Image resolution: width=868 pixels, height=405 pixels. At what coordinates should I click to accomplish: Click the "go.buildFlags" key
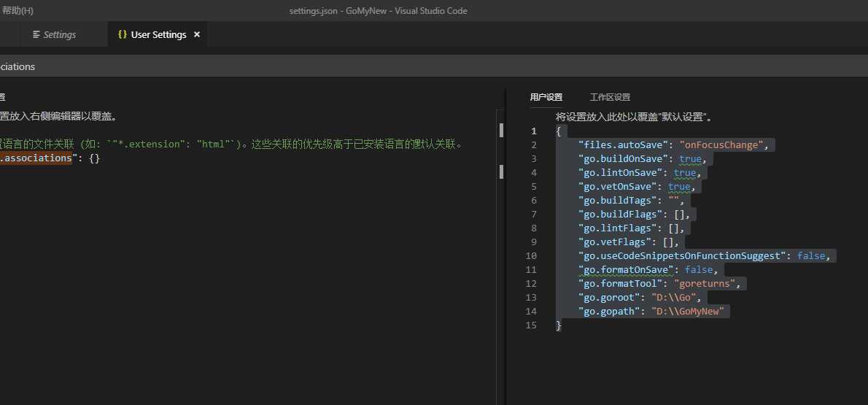click(622, 215)
